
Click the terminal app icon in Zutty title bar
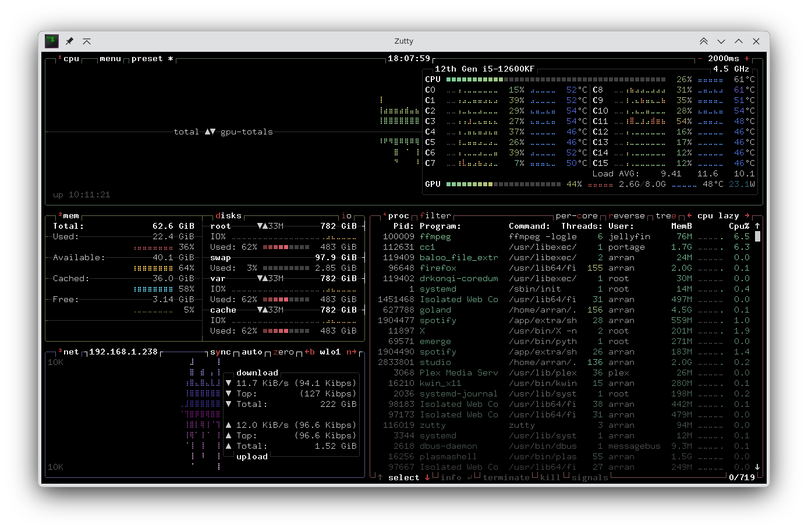[52, 41]
